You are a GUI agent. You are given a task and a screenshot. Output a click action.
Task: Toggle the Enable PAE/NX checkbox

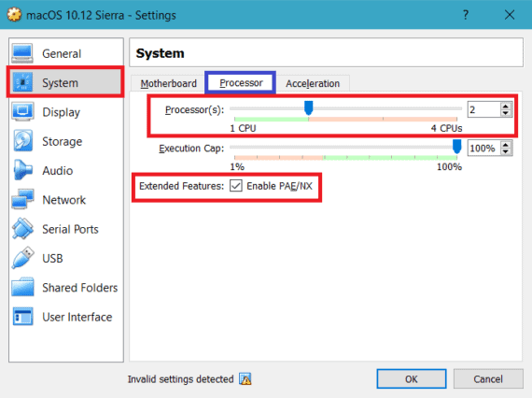point(236,186)
